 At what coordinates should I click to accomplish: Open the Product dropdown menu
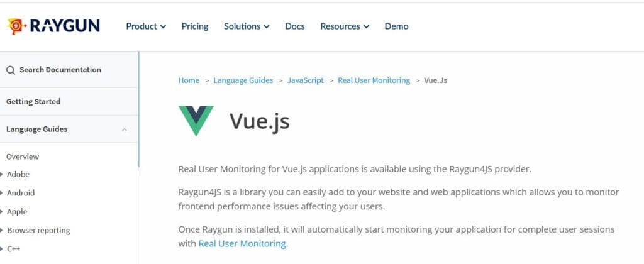click(146, 26)
